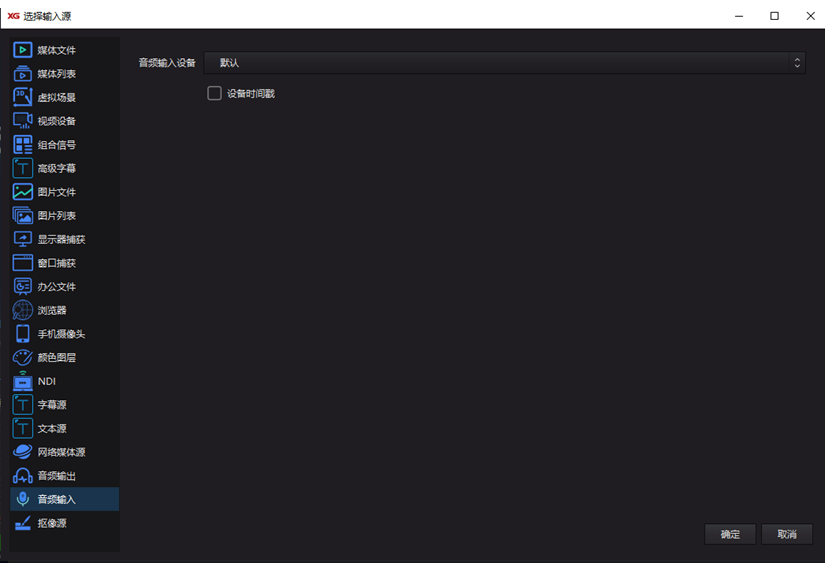827x563 pixels.
Task: Select the 浏览器 browser globe icon
Action: 22,310
